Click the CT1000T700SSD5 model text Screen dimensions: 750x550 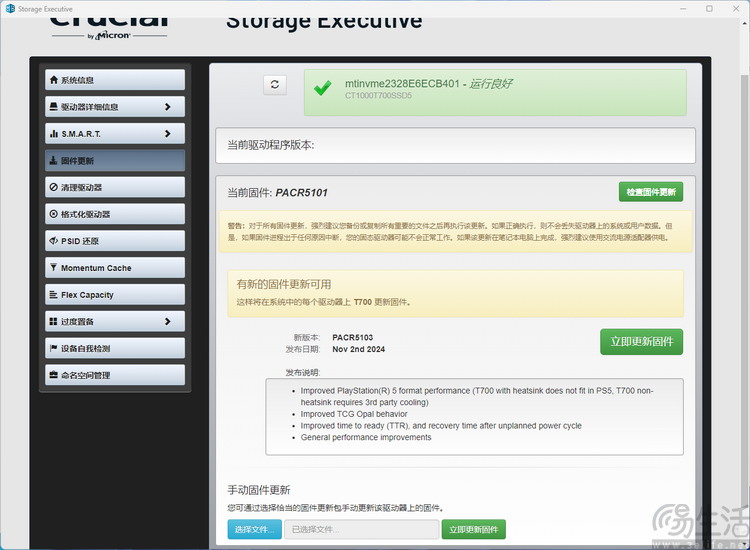coord(378,96)
